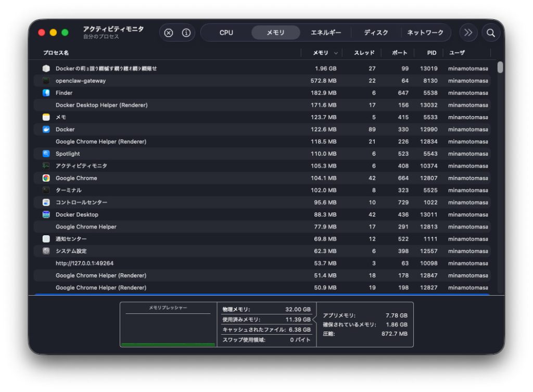
Task: Switch to the CPU tab
Action: (x=226, y=33)
